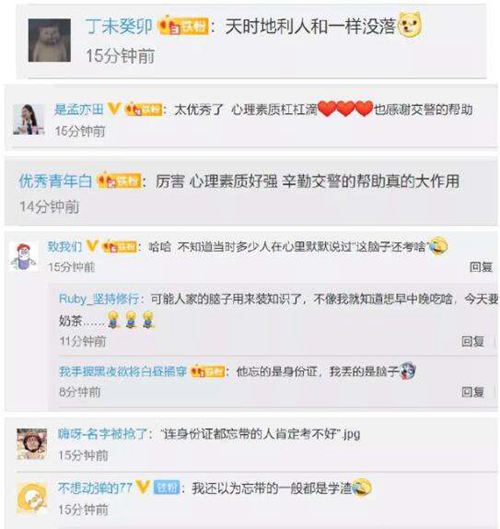
Task: Click the fan badge beside 优秀青年白
Action: [119, 181]
